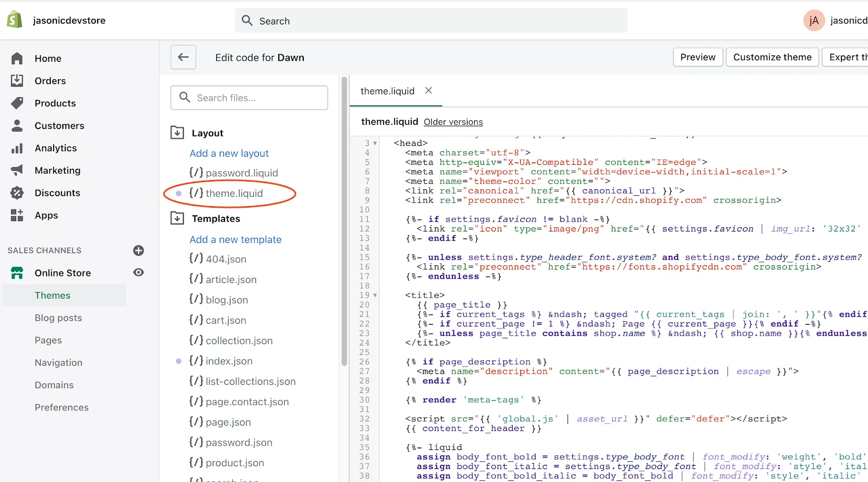
Task: Click the magnifier icon in top search
Action: pyautogui.click(x=247, y=21)
